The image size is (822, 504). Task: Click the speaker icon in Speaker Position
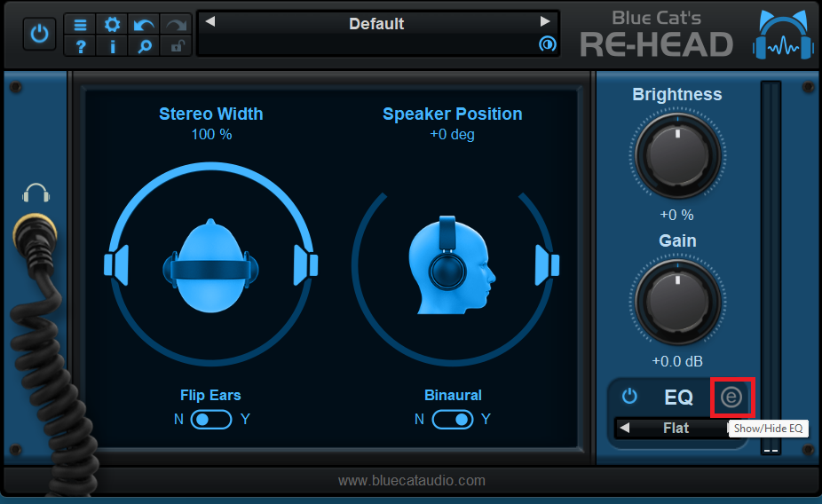pos(547,265)
